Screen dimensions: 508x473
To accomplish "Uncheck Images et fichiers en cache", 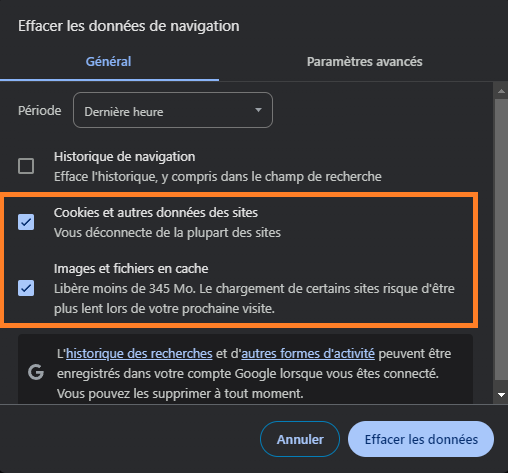I will [26, 288].
